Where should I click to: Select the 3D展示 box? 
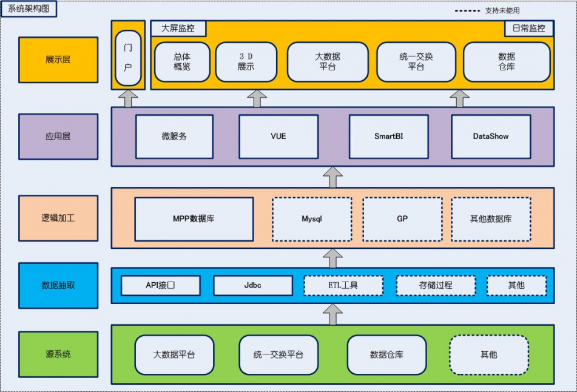pyautogui.click(x=246, y=62)
